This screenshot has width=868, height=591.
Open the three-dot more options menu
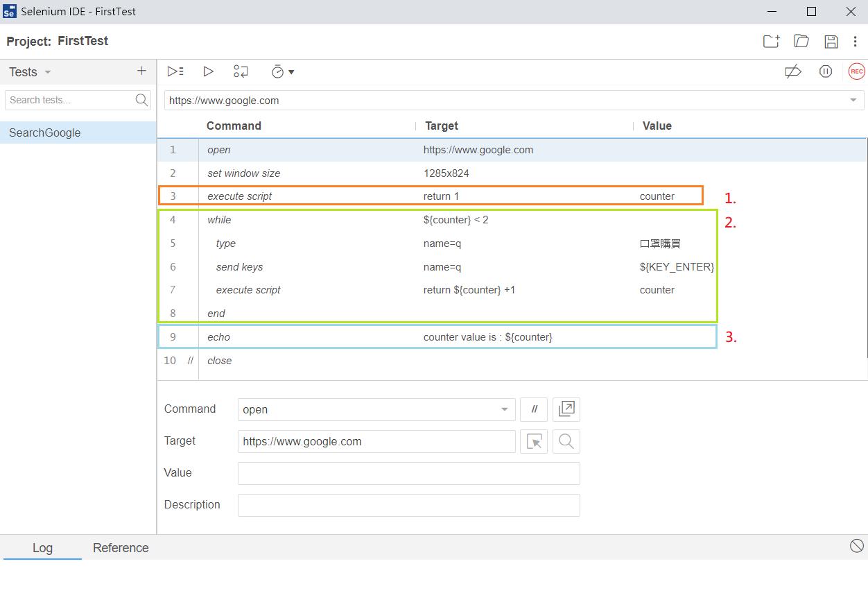coord(856,41)
